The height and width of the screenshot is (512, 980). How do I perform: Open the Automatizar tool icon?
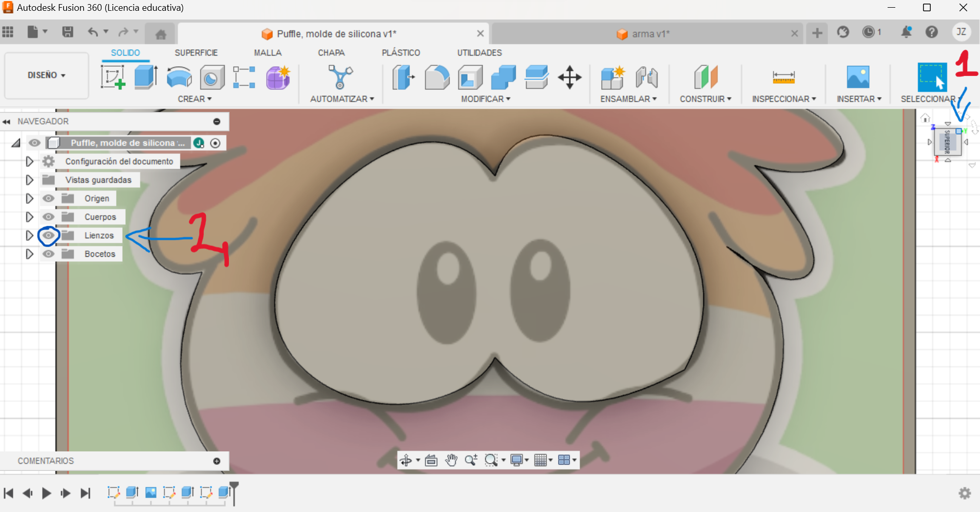tap(340, 78)
